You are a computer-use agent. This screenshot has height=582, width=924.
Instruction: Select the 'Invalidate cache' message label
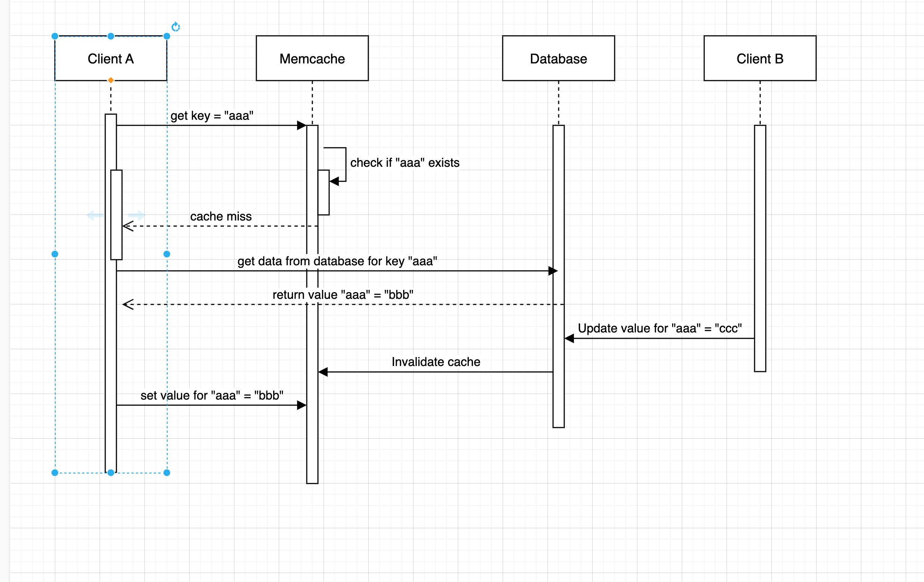(436, 362)
